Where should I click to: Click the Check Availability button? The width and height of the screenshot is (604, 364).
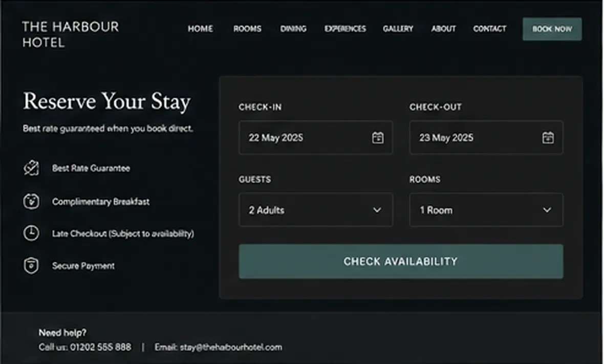(401, 262)
